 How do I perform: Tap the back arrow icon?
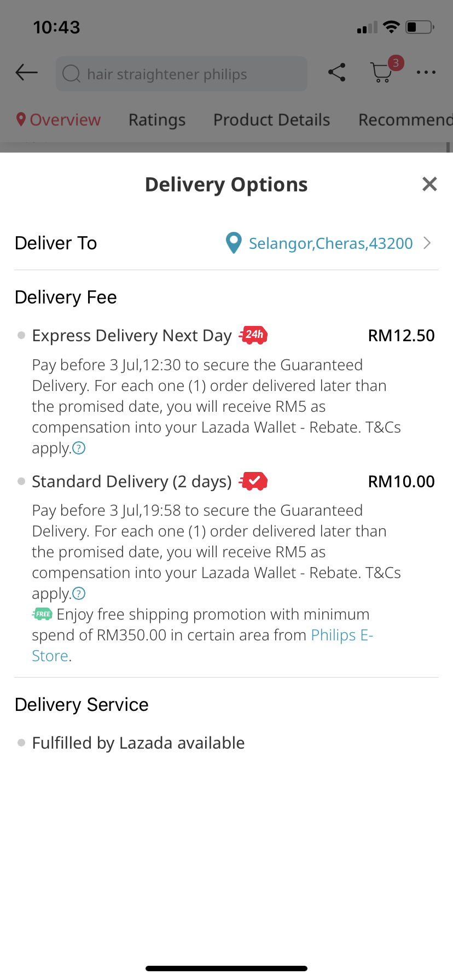tap(26, 72)
